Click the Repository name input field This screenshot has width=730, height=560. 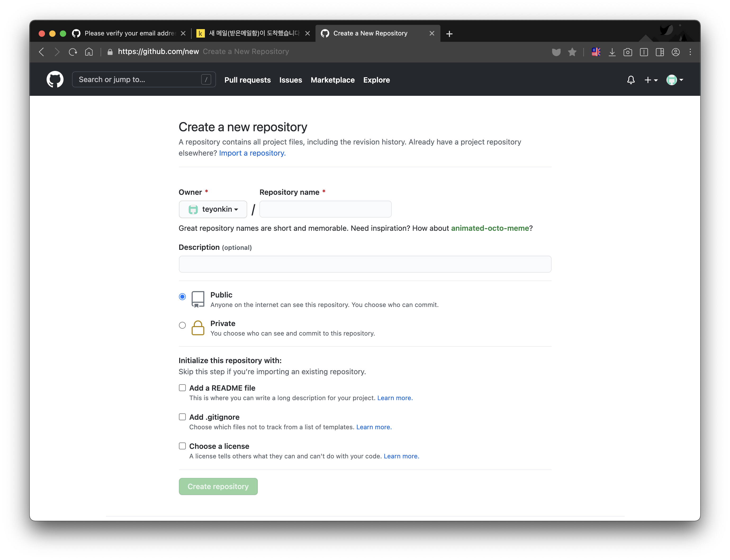[x=325, y=209]
